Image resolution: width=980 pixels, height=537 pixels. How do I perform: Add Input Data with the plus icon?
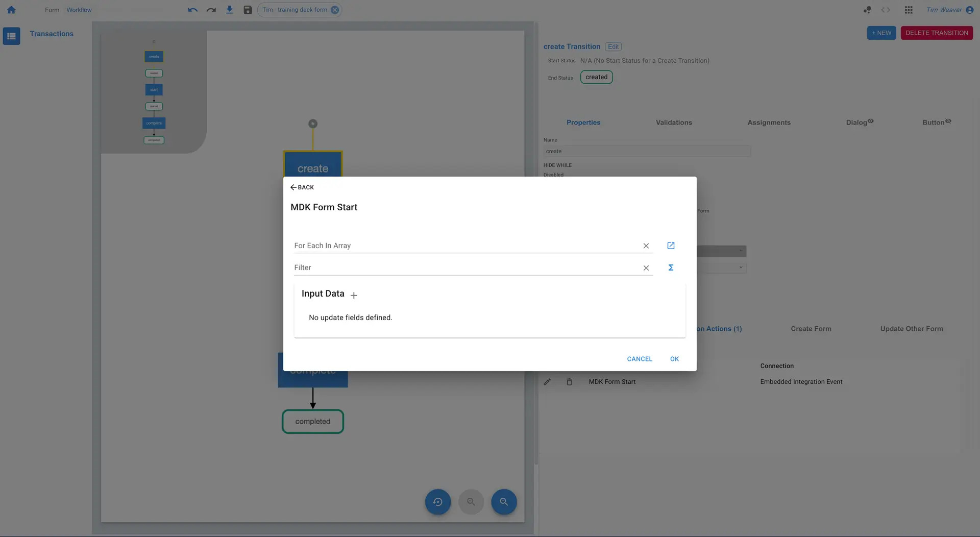[354, 295]
